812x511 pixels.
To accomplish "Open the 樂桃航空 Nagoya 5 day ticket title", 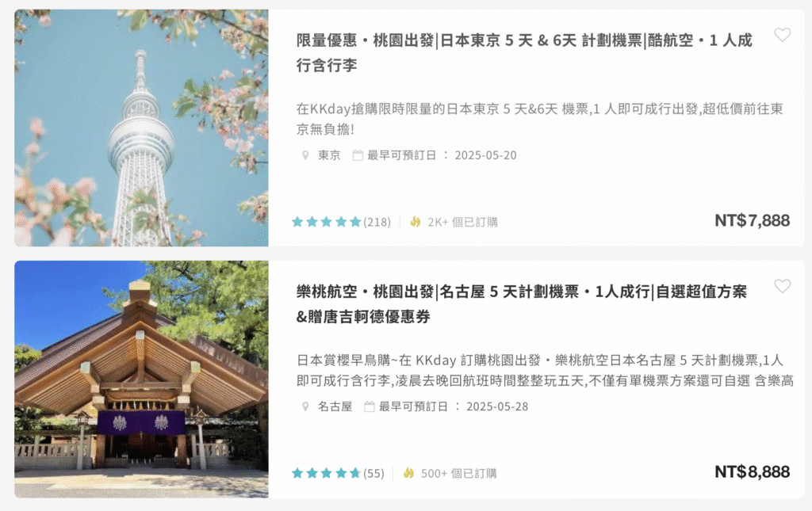I will point(522,304).
